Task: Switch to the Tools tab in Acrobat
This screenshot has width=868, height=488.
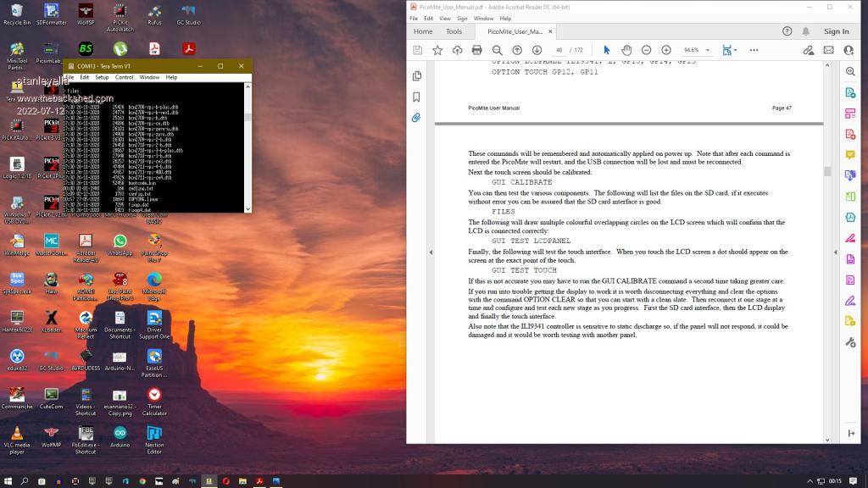Action: (x=453, y=31)
